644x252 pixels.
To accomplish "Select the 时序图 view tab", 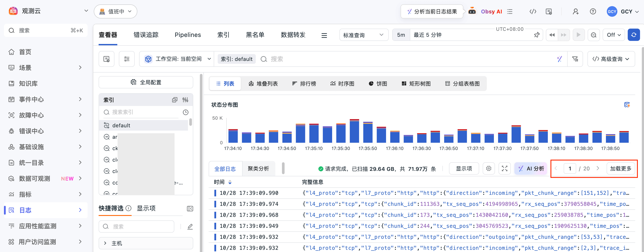I will [x=342, y=84].
